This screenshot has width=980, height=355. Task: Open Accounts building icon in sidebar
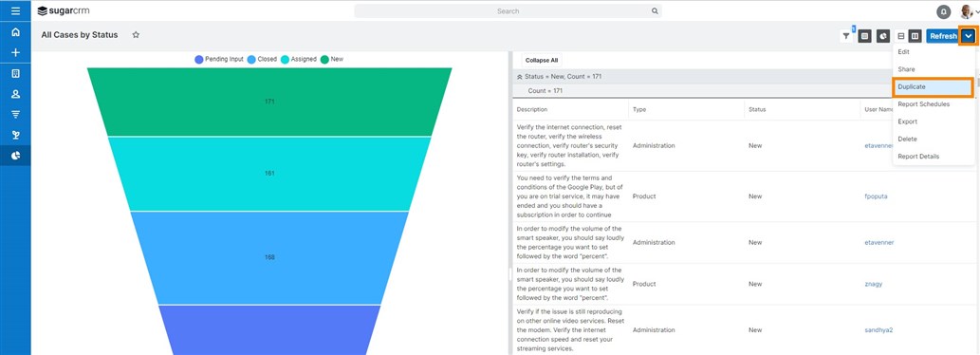pyautogui.click(x=15, y=73)
